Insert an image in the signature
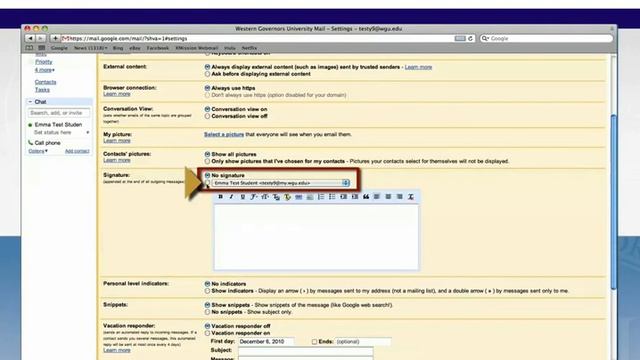The height and width of the screenshot is (360, 640). 310,197
